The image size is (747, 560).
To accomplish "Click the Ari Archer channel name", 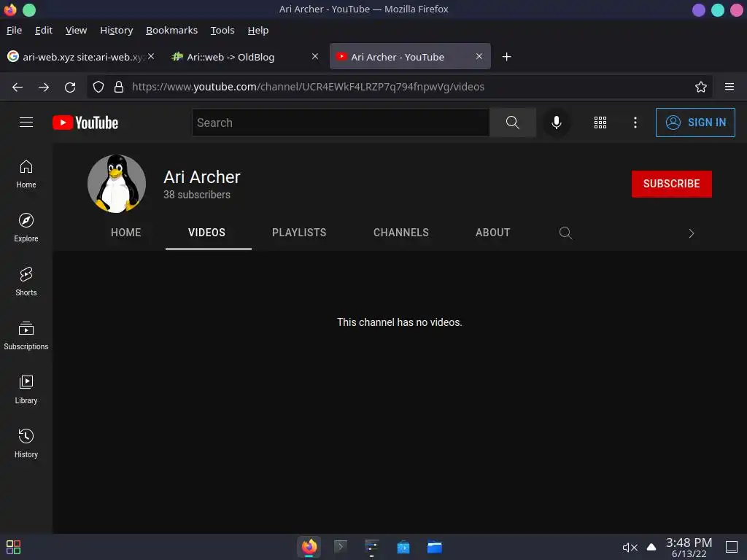I will pyautogui.click(x=202, y=177).
